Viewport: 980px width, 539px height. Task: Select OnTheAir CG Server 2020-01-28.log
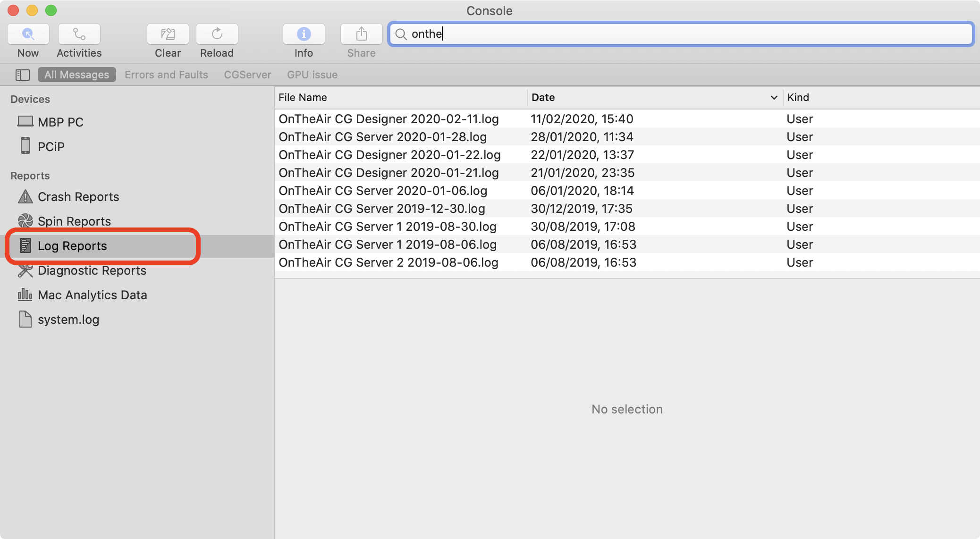(382, 136)
